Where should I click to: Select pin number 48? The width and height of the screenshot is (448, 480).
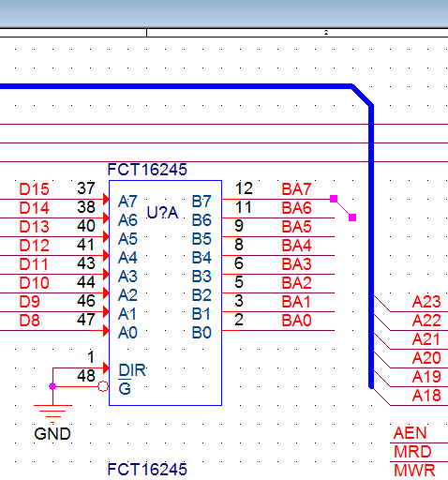(86, 375)
